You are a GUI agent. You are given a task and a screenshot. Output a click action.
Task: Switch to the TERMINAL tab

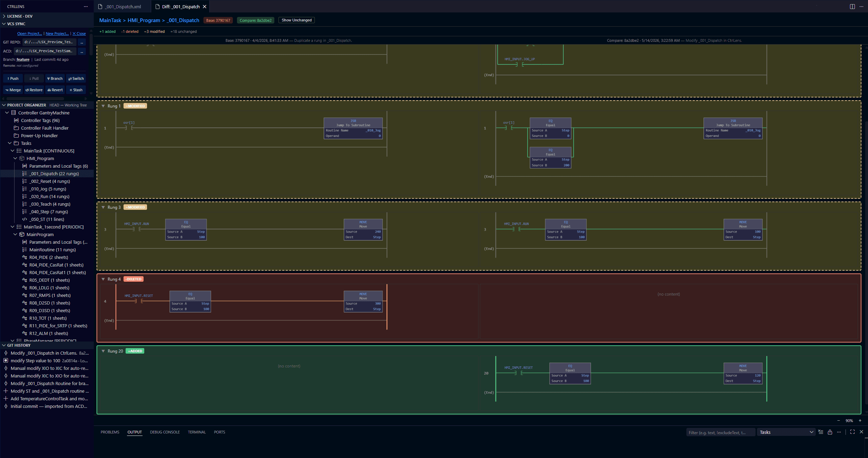click(197, 432)
